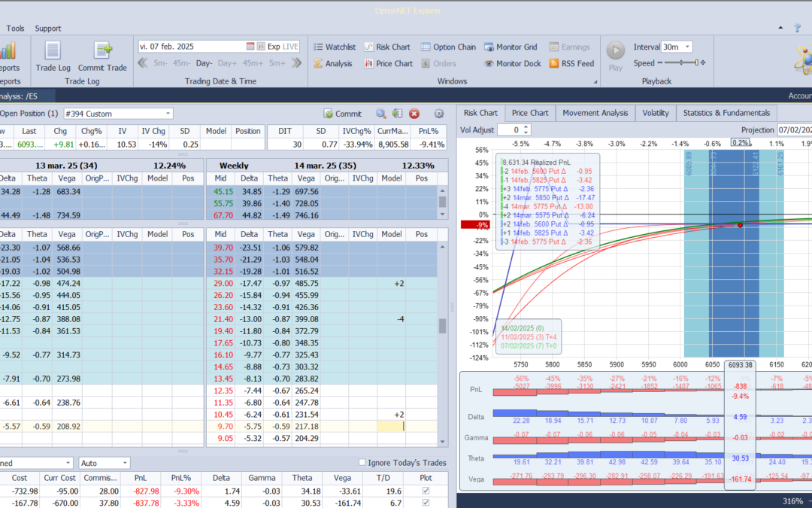The width and height of the screenshot is (812, 508).
Task: Adjust the playback Speed slider
Action: pos(681,62)
